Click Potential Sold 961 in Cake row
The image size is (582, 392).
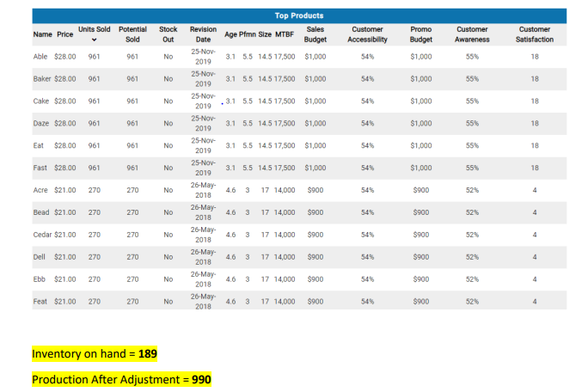[132, 101]
